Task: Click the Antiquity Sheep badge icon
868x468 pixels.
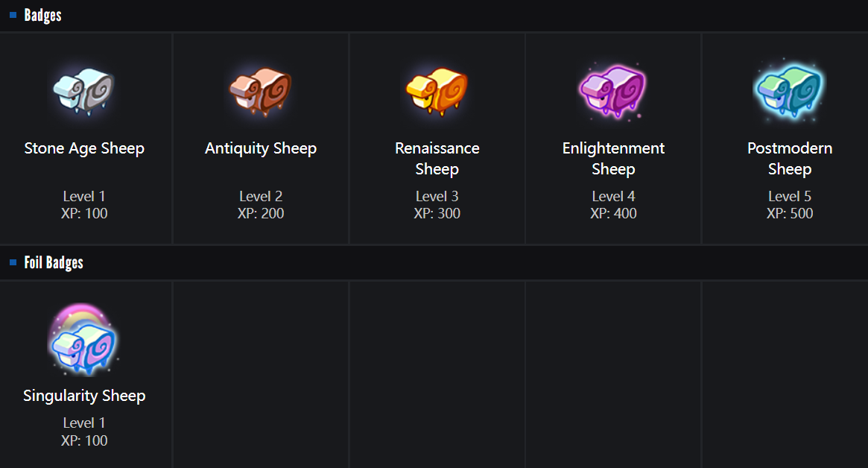Action: (260, 90)
